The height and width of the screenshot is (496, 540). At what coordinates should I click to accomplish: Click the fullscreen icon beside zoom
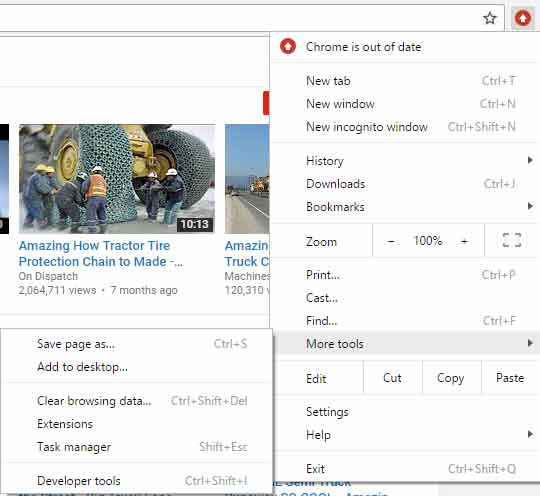coord(512,240)
